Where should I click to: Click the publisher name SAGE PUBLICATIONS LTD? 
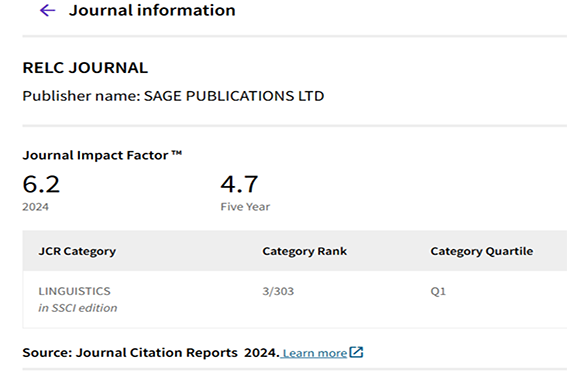click(x=234, y=96)
